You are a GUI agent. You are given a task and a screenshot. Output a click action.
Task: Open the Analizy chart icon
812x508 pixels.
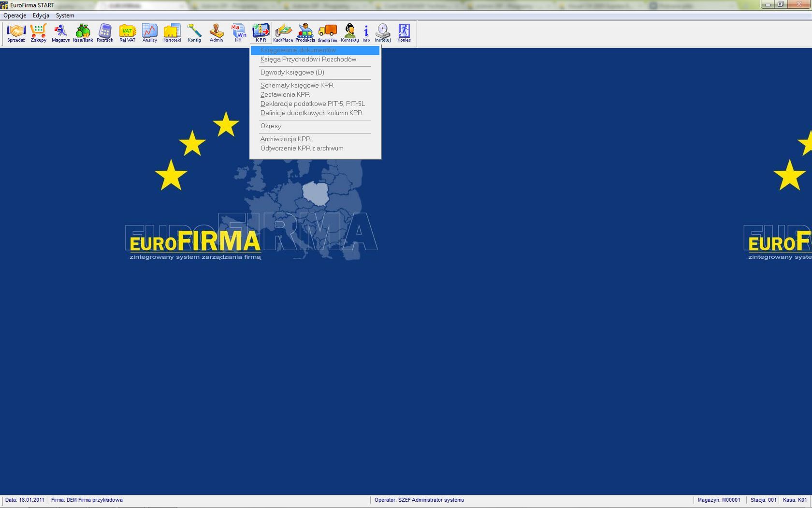[149, 33]
